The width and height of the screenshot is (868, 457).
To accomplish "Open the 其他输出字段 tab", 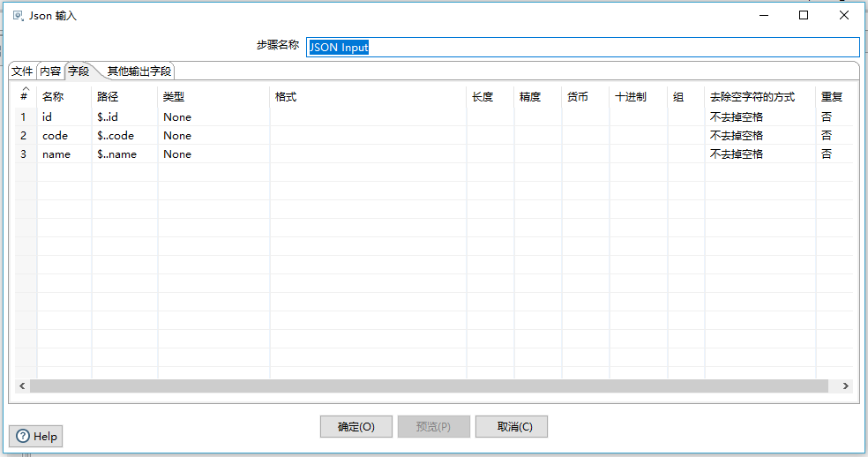I will click(139, 71).
